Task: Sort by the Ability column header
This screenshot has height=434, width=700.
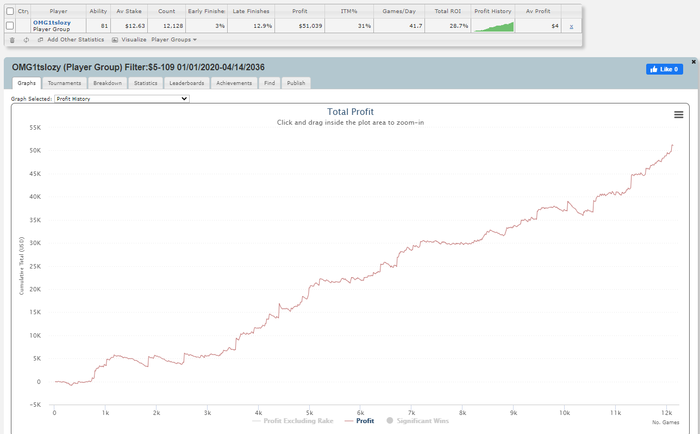Action: [x=98, y=11]
